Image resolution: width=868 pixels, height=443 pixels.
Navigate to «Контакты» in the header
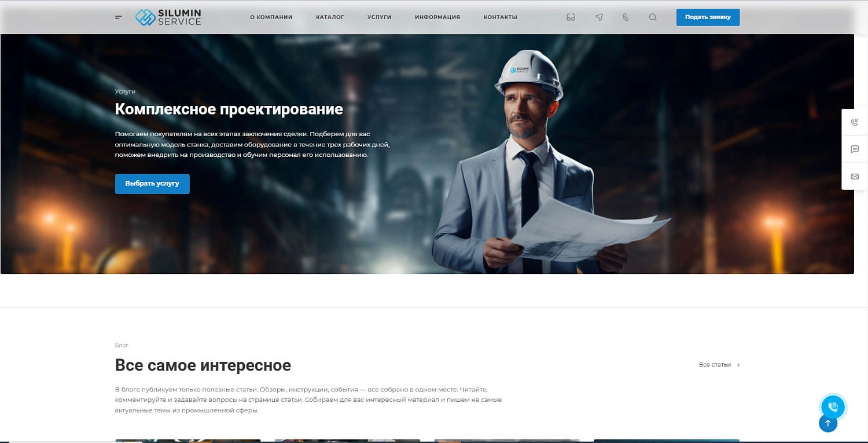pos(500,17)
